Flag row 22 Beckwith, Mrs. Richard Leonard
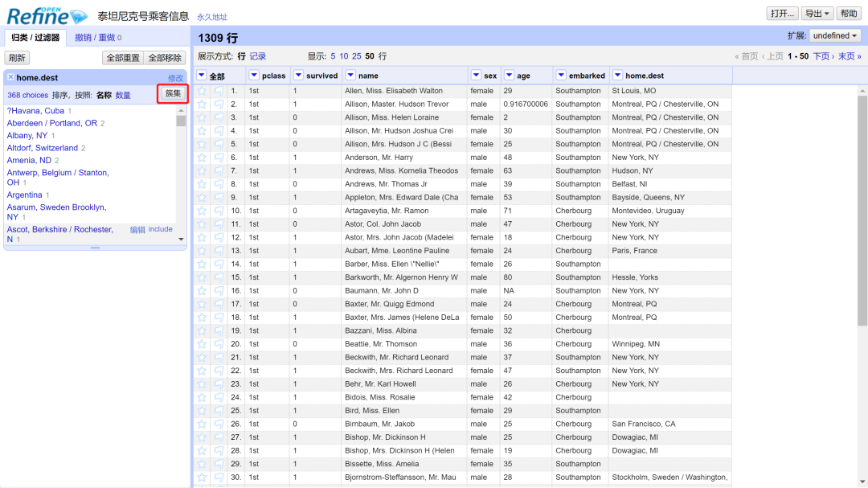Image resolution: width=868 pixels, height=488 pixels. pyautogui.click(x=219, y=371)
